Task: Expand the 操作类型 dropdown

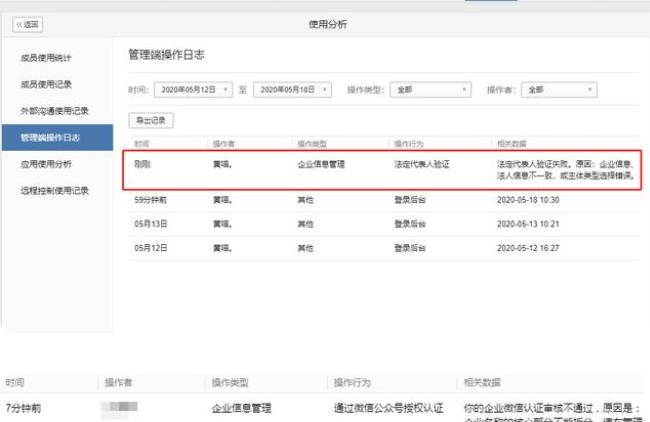Action: click(431, 90)
